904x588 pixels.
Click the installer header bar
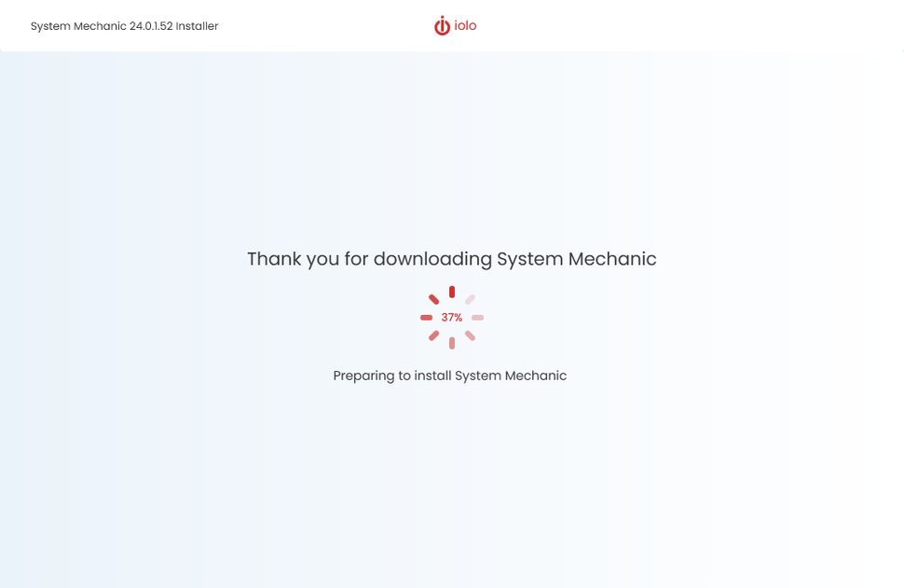click(x=652, y=25)
